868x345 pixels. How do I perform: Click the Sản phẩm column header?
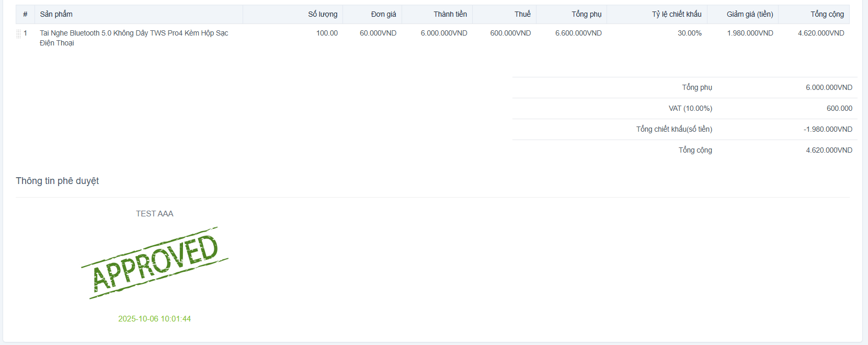pyautogui.click(x=56, y=14)
